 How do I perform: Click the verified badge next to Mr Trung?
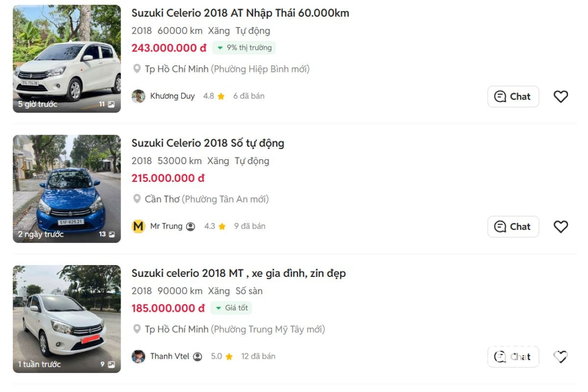point(191,226)
